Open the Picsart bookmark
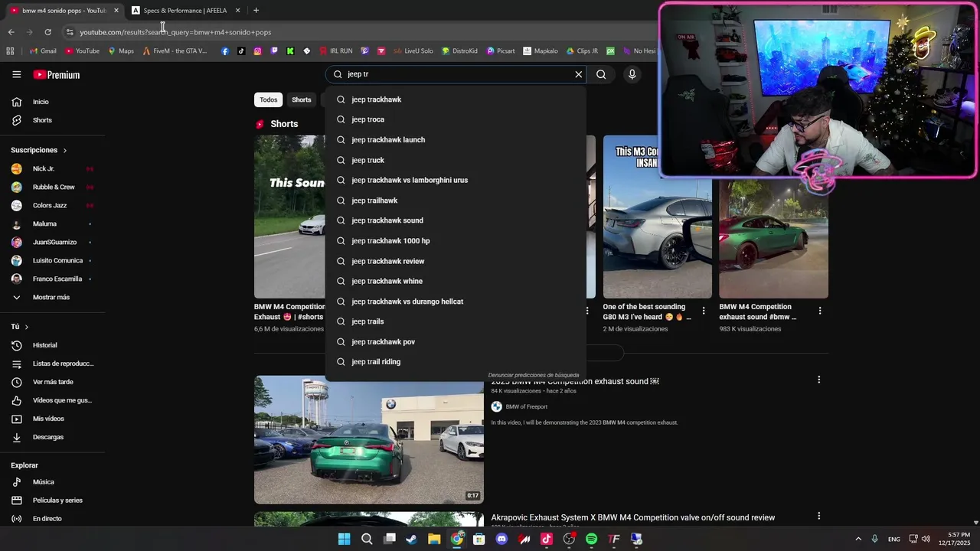 501,51
